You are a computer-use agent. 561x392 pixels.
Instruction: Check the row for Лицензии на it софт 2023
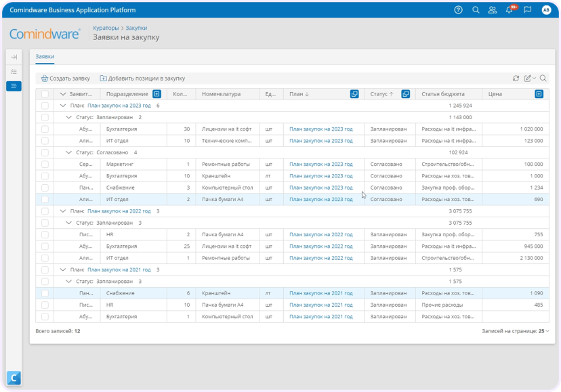[45, 129]
